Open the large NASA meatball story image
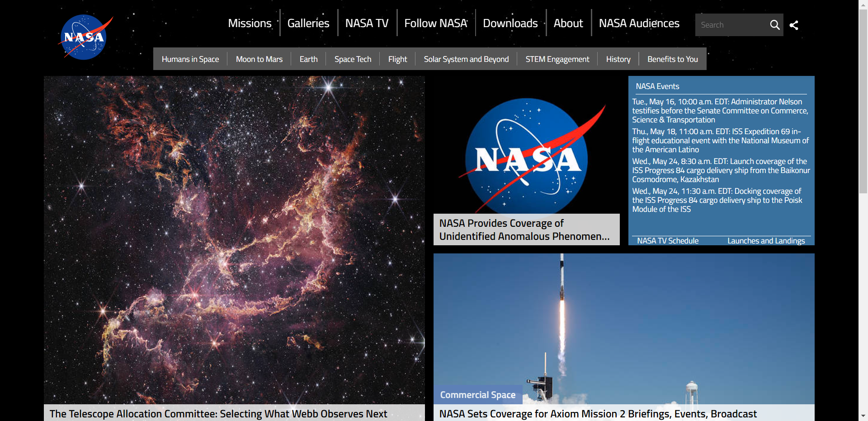 pos(526,154)
